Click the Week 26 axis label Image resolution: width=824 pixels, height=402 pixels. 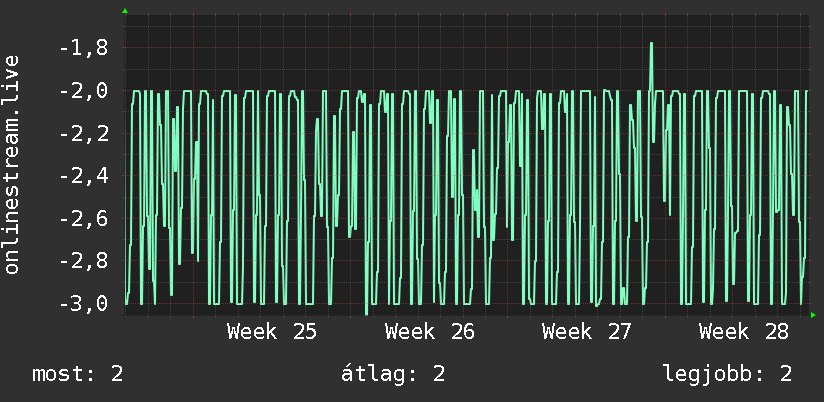pos(429,332)
